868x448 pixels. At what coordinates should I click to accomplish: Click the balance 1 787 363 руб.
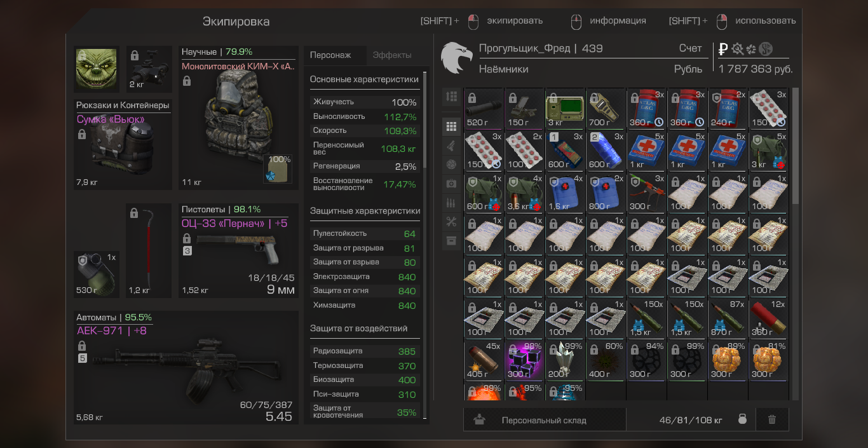pos(756,69)
